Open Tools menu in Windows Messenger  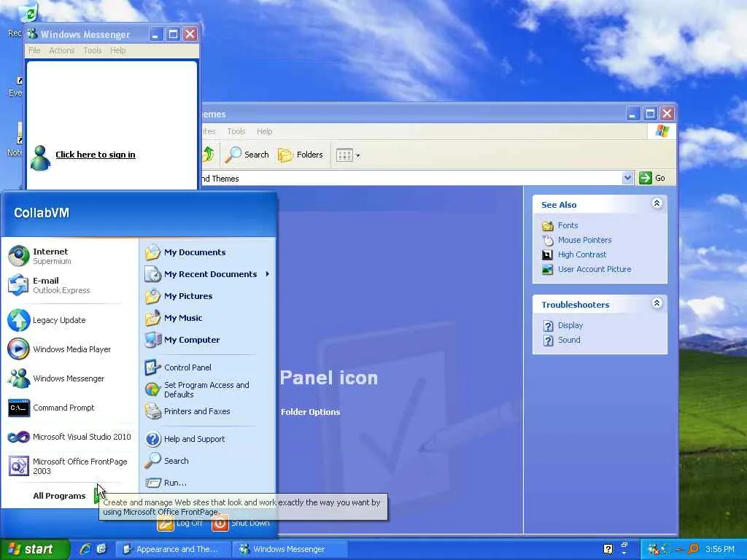coord(93,50)
